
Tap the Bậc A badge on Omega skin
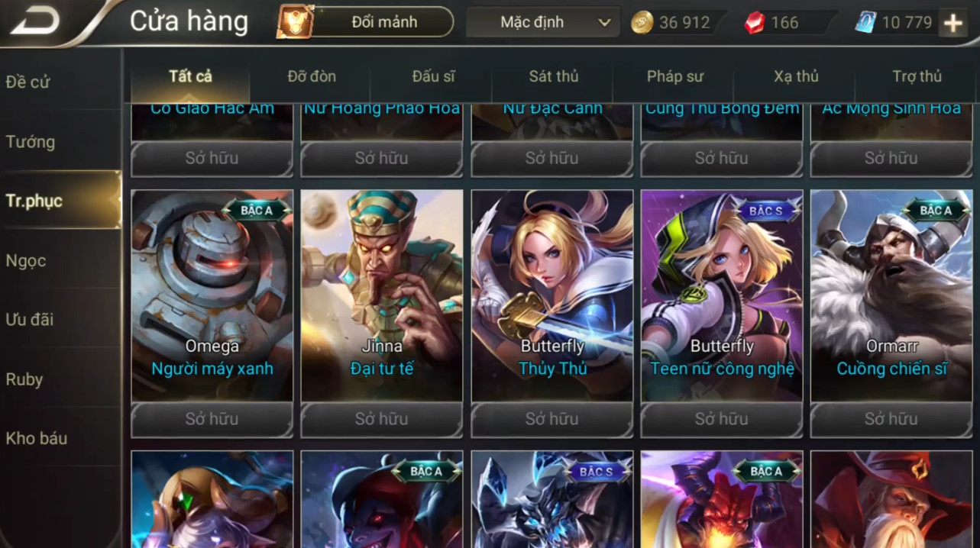[x=257, y=211]
